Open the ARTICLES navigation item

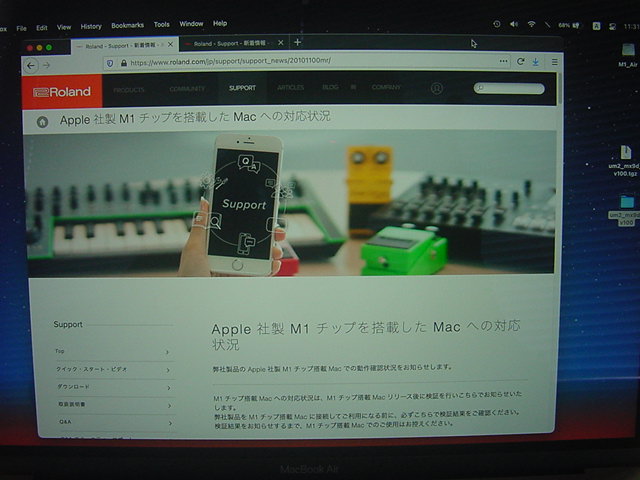[291, 87]
